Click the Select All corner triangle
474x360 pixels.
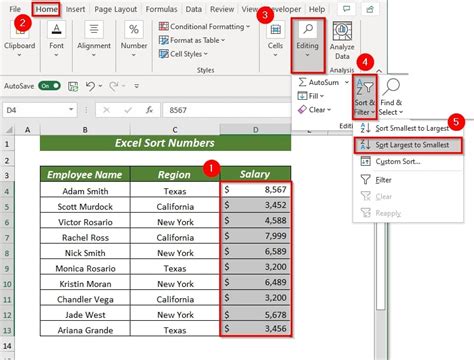9,129
